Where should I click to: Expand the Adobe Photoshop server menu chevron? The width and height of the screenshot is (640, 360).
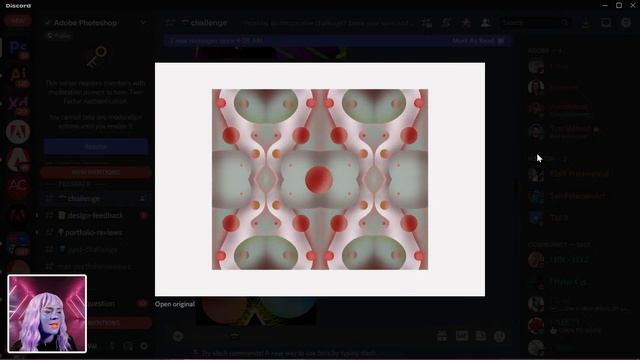point(143,22)
